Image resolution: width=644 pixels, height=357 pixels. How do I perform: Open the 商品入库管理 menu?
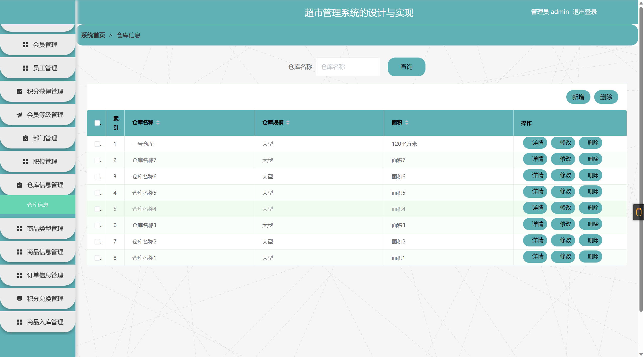click(38, 322)
